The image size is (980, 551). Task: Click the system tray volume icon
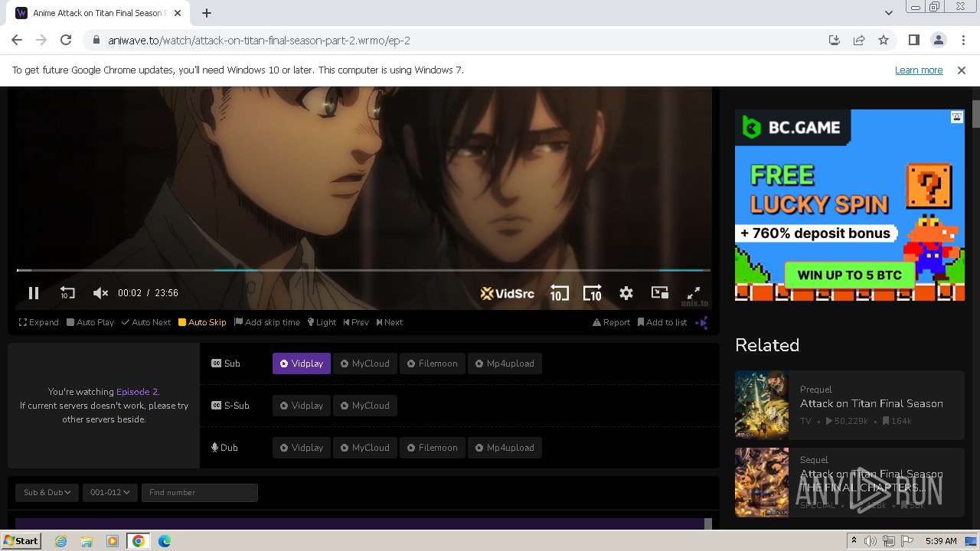tap(871, 541)
